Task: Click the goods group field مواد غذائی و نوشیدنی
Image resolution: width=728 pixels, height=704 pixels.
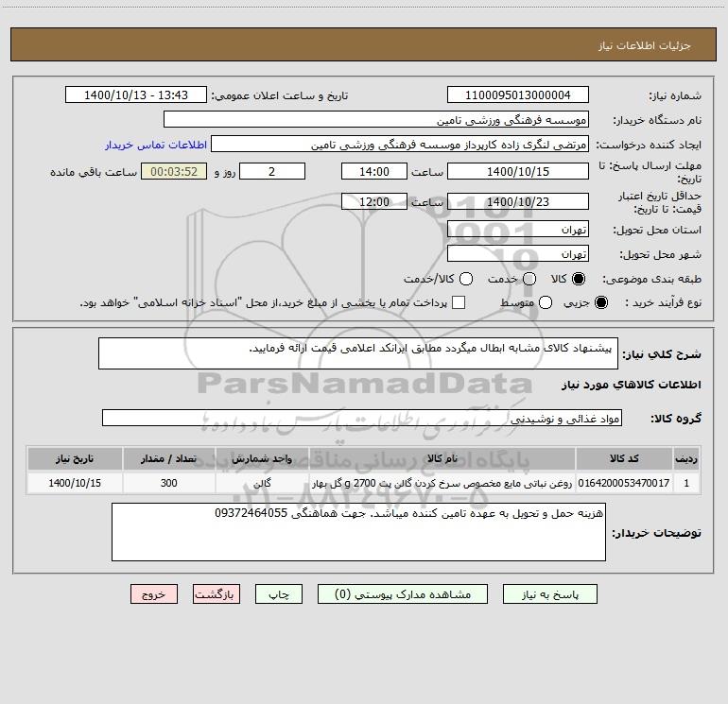Action: click(362, 418)
